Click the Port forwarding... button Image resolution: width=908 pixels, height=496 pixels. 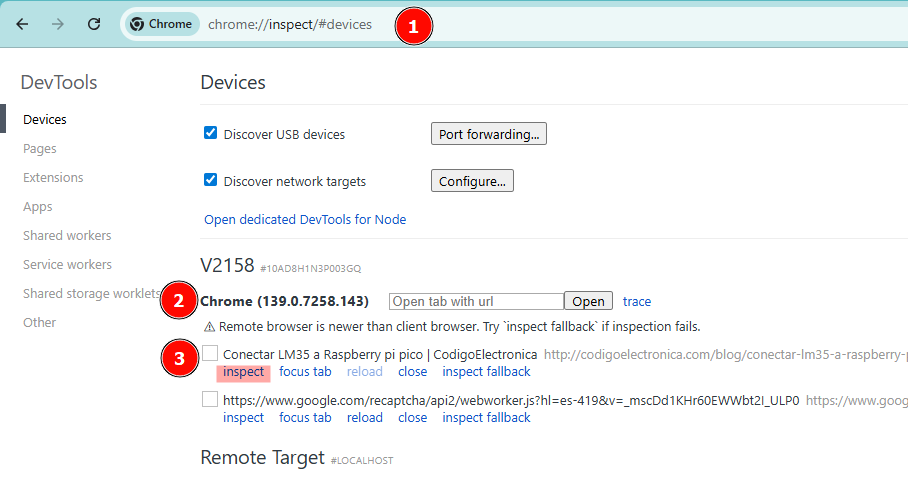(489, 134)
